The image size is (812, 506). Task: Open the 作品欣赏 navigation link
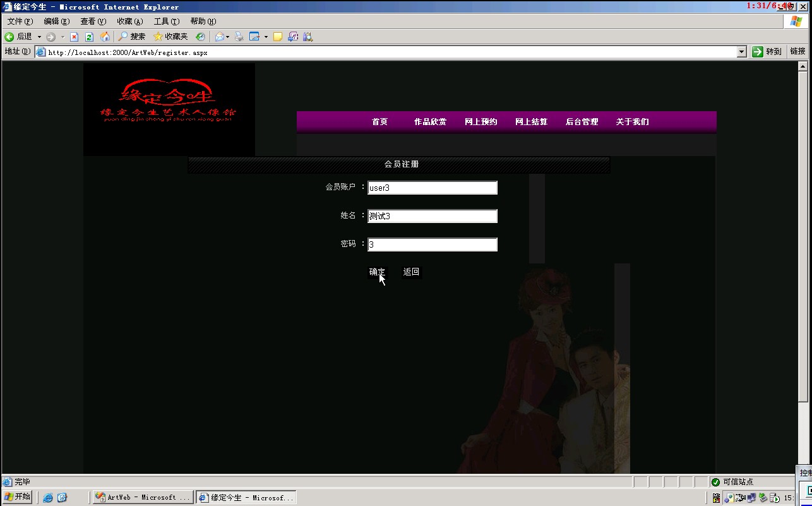tap(430, 122)
